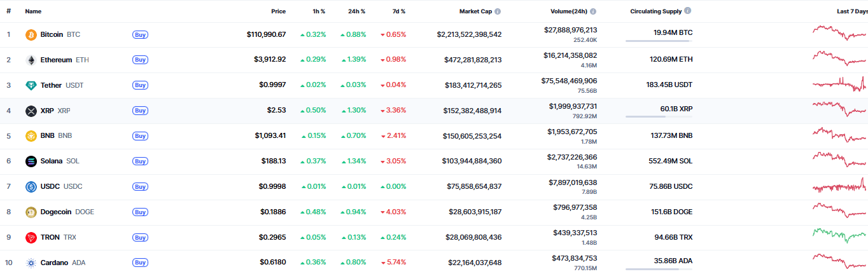Click XRP's circulating supply progress bar
This screenshot has width=868, height=274.
[x=659, y=116]
